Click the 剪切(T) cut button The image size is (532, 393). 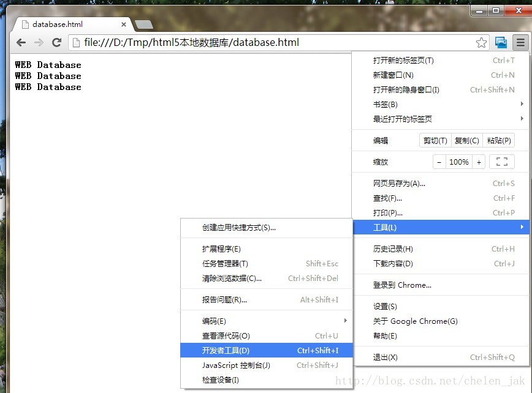click(435, 141)
